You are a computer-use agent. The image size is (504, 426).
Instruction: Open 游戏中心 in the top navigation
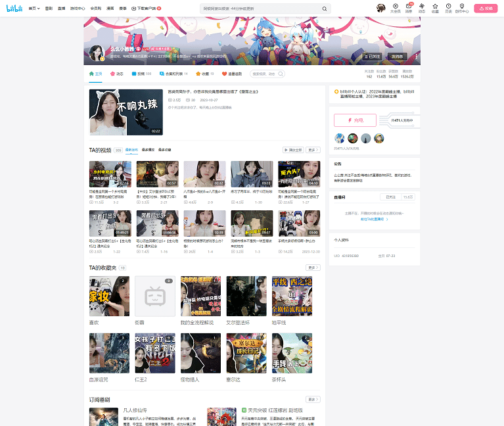point(78,9)
